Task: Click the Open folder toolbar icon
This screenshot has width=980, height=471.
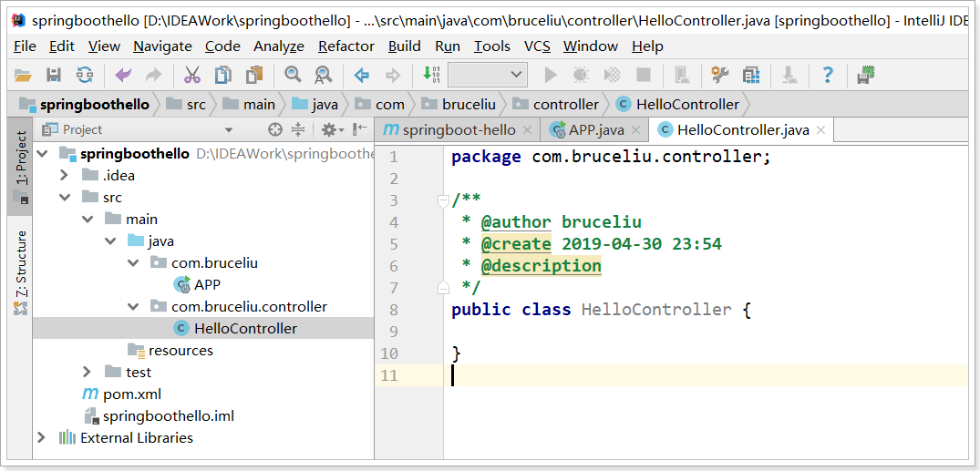Action: pyautogui.click(x=23, y=76)
